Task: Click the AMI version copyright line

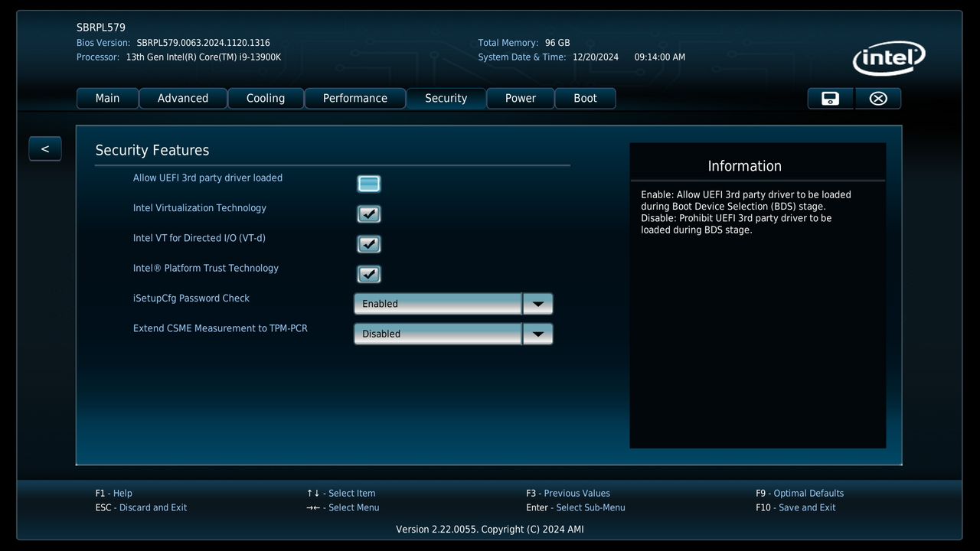Action: (x=490, y=530)
